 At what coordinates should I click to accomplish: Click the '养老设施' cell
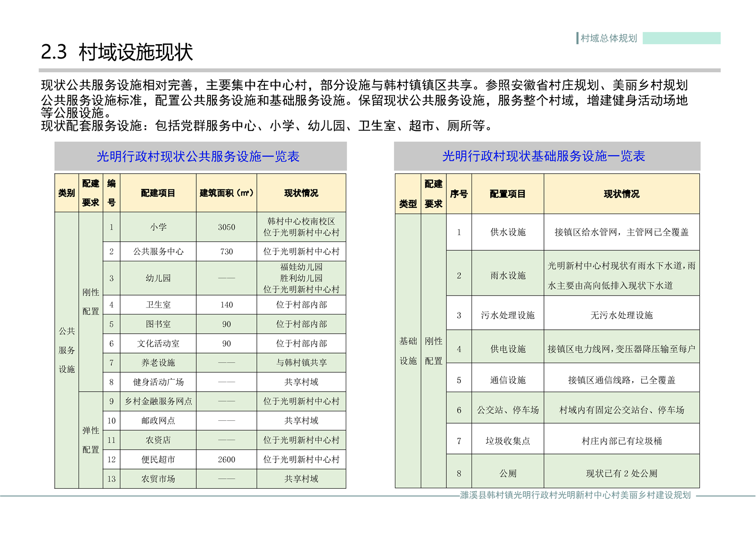158,363
